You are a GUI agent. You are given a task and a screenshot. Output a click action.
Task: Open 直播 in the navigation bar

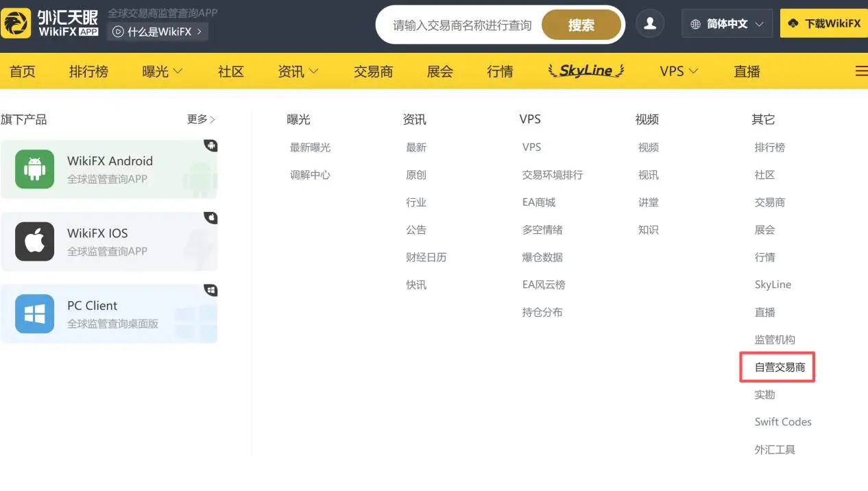(747, 71)
